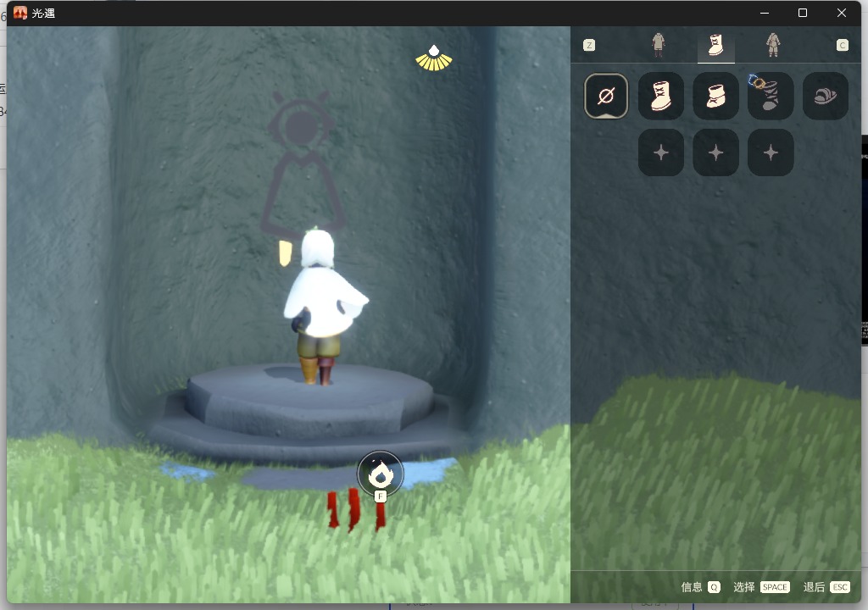Select the no-shoes empty slot option
This screenshot has width=868, height=610.
[x=606, y=96]
